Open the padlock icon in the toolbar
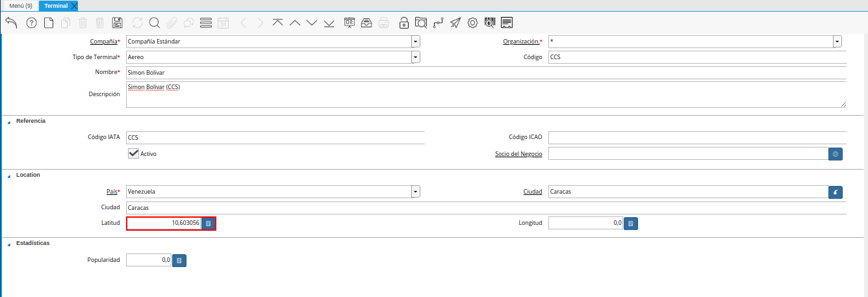 click(404, 23)
